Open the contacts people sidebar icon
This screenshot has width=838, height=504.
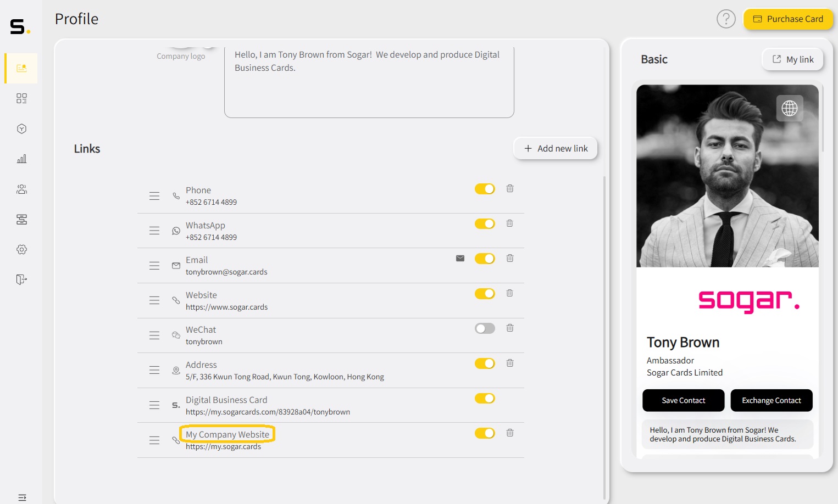click(x=21, y=189)
